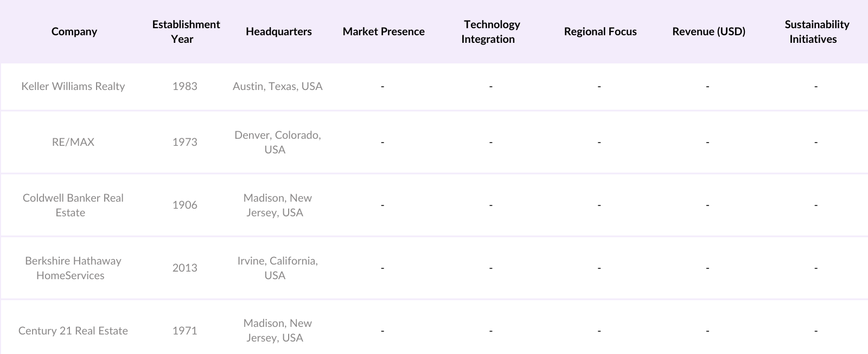Click the Market Presence header
The height and width of the screenshot is (354, 868).
coord(383,31)
